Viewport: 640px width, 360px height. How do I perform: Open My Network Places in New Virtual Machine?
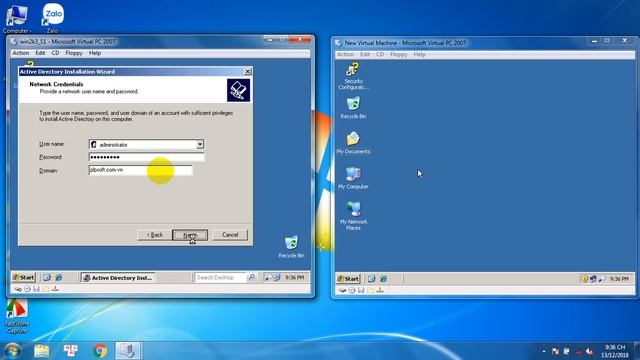click(x=353, y=216)
